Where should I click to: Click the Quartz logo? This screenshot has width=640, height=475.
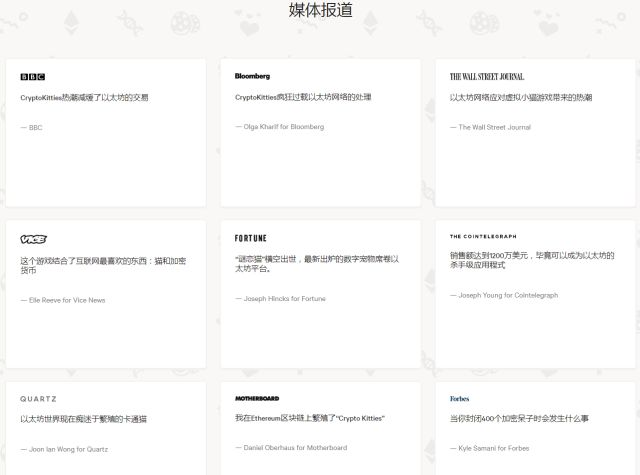pyautogui.click(x=38, y=399)
